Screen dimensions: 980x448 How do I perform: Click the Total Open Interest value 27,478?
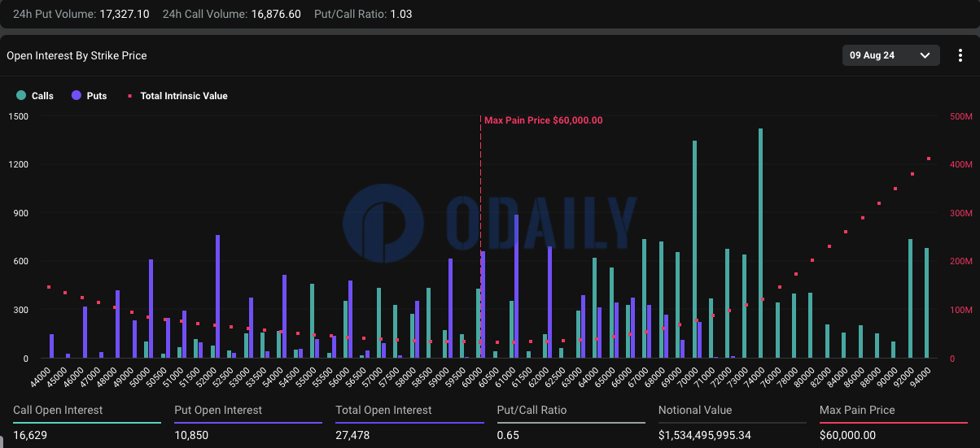[x=352, y=435]
